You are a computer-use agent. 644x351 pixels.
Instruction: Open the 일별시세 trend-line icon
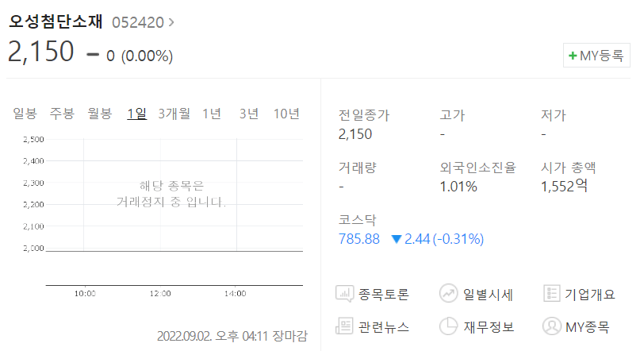point(448,294)
